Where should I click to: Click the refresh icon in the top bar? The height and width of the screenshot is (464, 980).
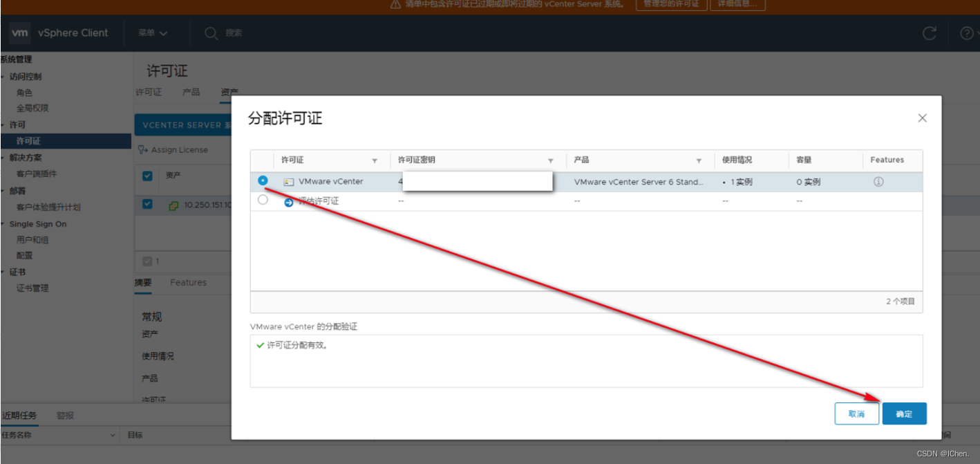click(x=930, y=33)
